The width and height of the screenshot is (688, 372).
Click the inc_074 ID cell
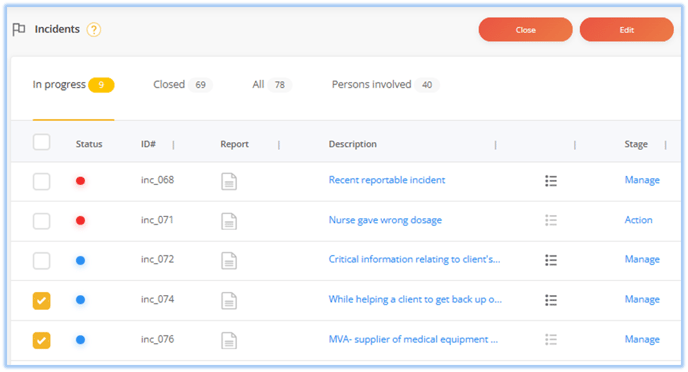point(157,299)
